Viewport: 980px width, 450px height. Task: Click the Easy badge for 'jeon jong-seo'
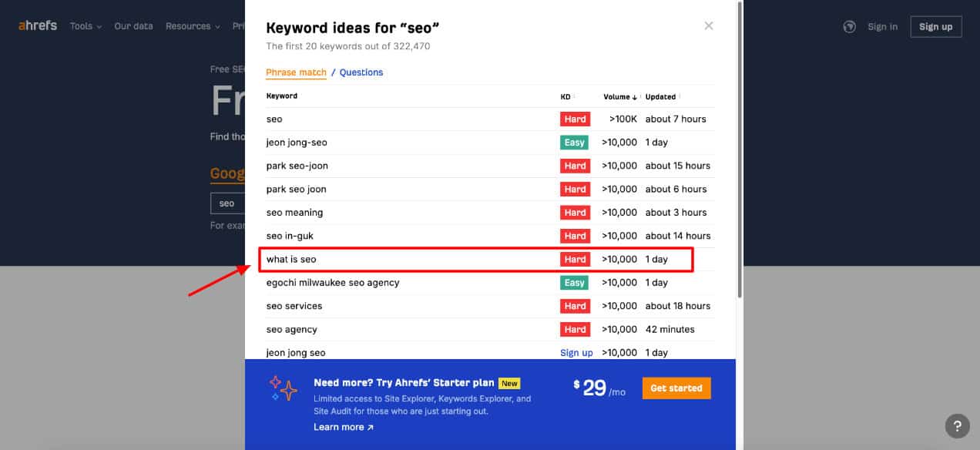(x=574, y=143)
